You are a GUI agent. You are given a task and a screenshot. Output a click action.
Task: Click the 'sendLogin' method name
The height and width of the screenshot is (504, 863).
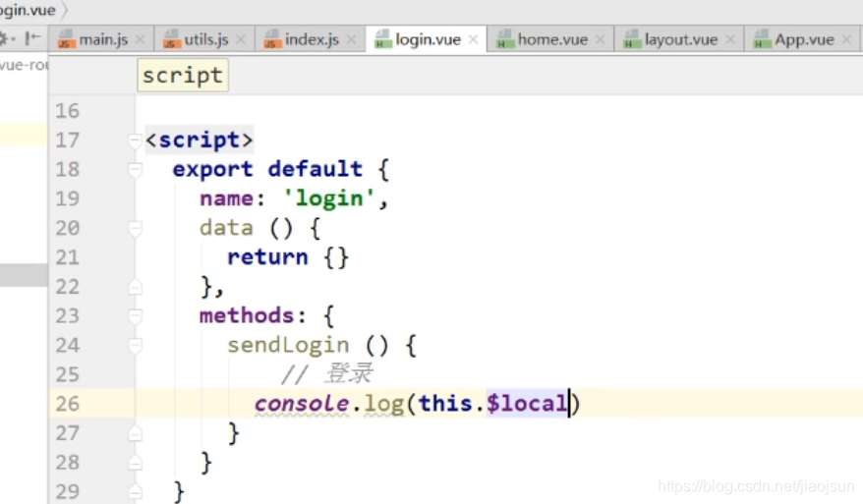click(288, 346)
